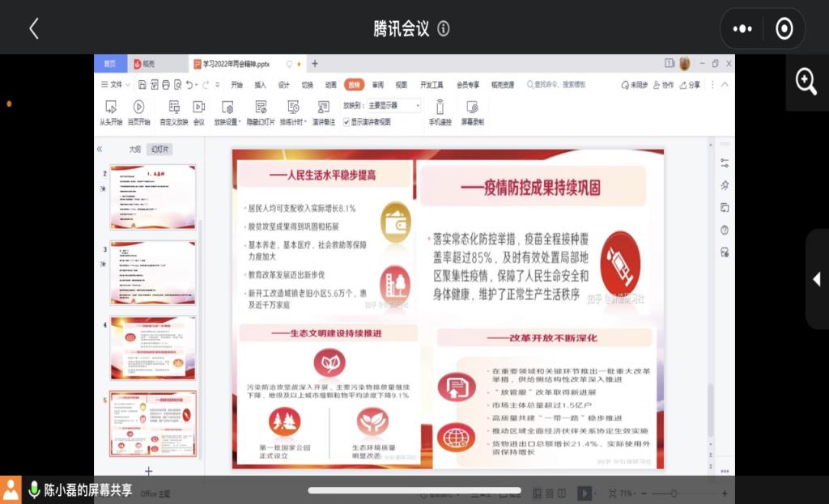Click the zoom slider in status bar
The height and width of the screenshot is (504, 829).
[x=674, y=493]
